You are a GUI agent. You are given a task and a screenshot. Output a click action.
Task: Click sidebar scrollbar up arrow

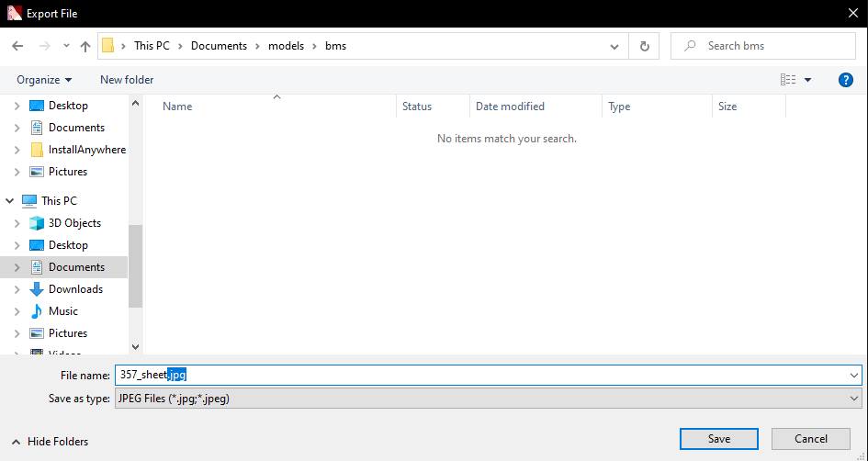pyautogui.click(x=136, y=103)
